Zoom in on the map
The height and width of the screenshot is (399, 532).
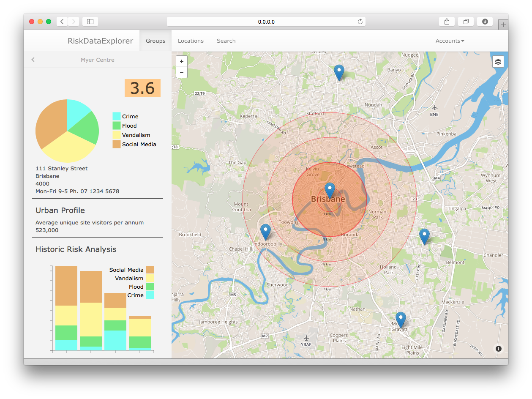pos(182,61)
